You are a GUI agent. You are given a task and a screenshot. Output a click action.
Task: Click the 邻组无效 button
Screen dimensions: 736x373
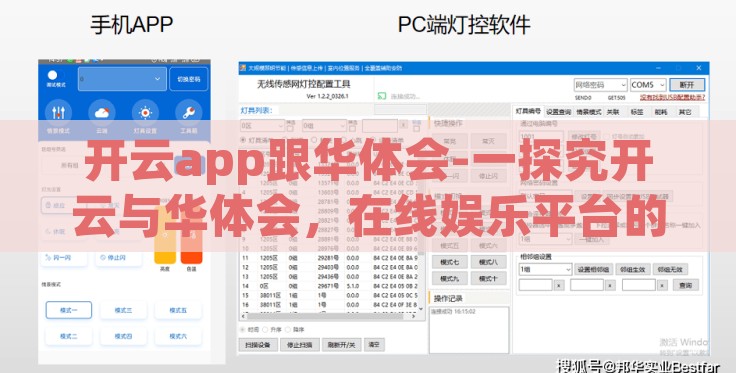670,269
